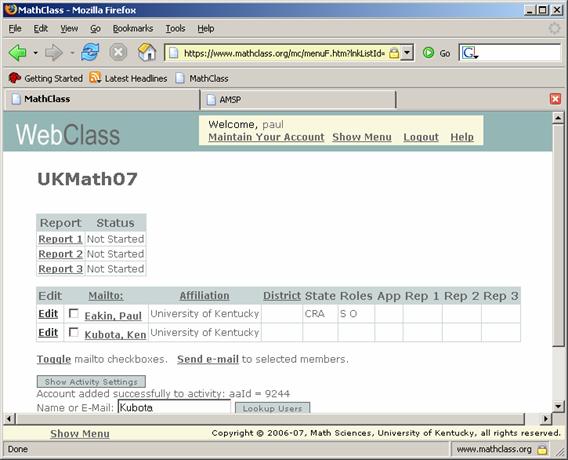Click the horizontal scrollbar left arrow
568x460 pixels.
(x=9, y=419)
